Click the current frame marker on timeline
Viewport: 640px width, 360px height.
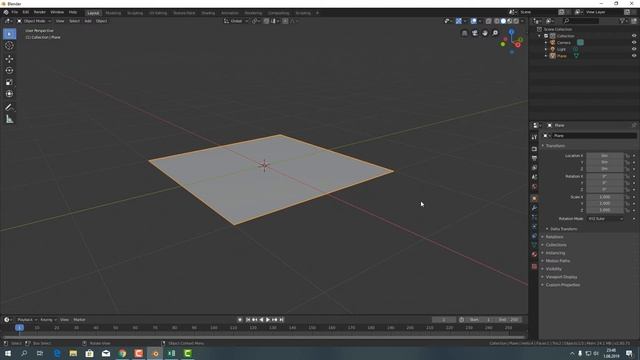click(x=19, y=328)
